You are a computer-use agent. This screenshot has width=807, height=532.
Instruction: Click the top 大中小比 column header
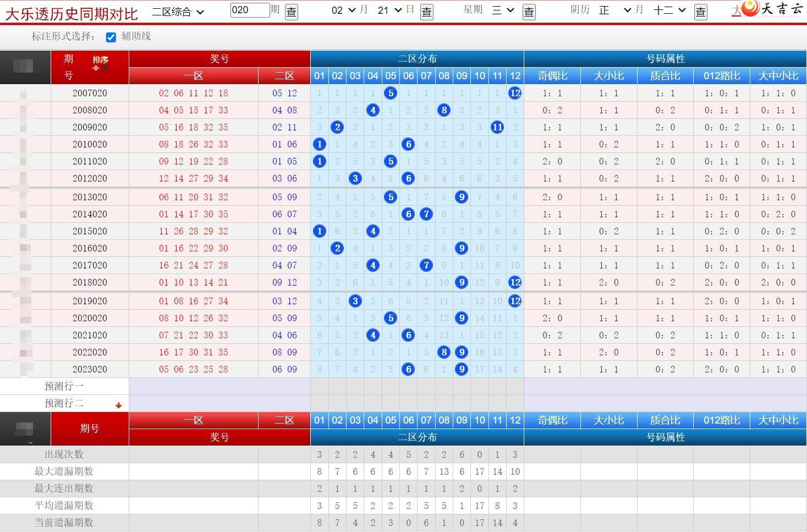[x=778, y=76]
